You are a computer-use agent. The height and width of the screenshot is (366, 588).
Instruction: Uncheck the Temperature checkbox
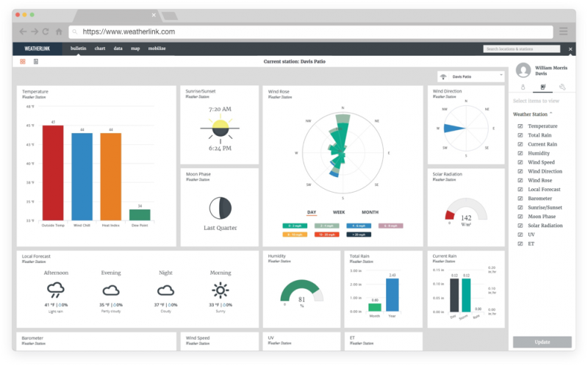point(520,126)
